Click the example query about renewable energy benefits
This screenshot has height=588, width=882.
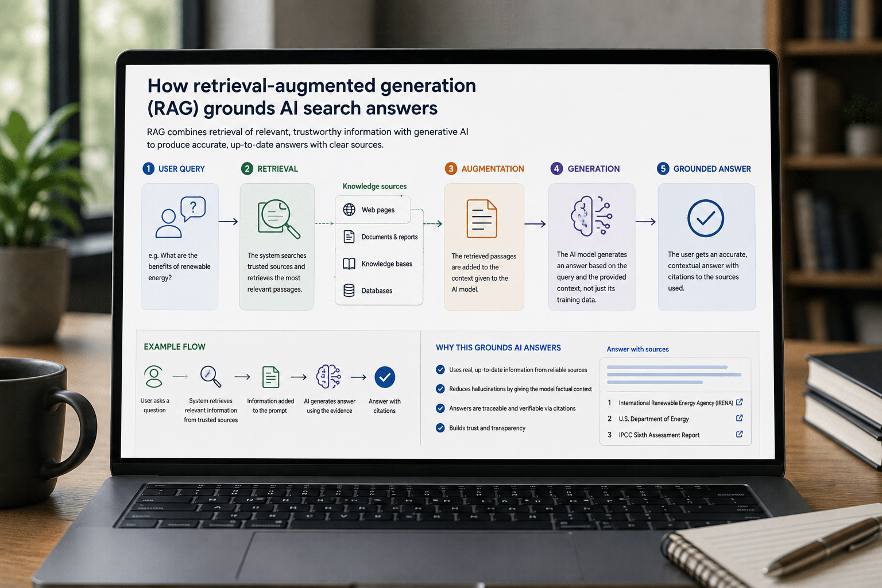click(x=179, y=266)
